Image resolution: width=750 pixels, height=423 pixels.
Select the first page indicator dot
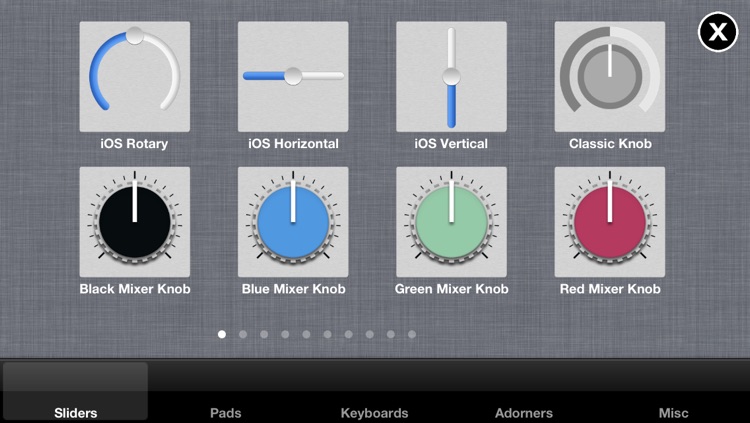[222, 334]
